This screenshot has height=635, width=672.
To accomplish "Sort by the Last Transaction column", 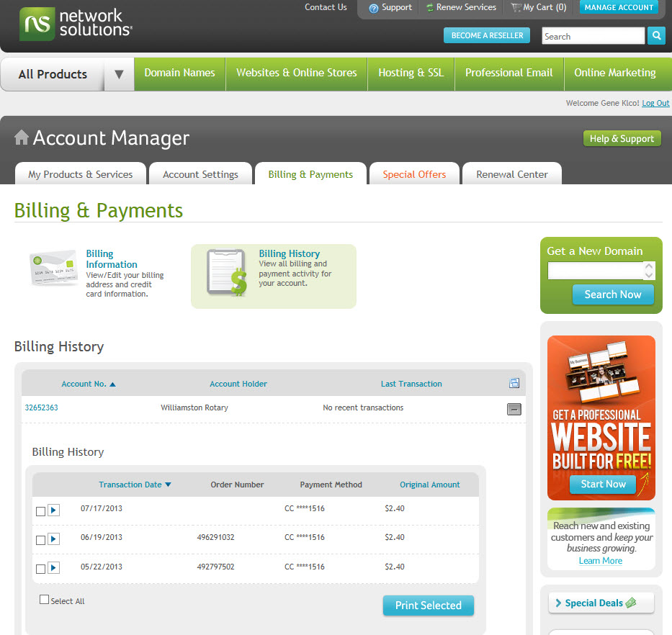I will point(411,384).
